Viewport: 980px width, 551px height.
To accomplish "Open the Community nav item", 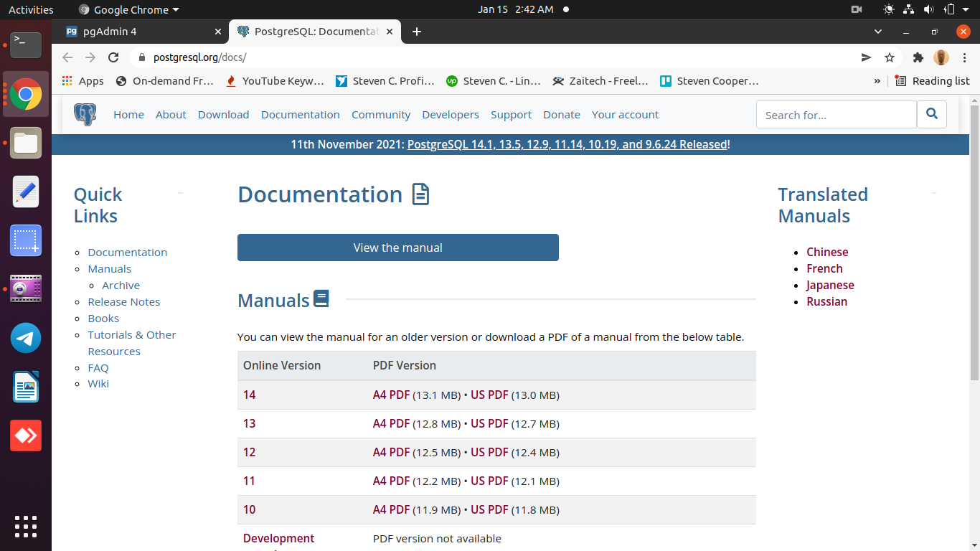I will (x=381, y=115).
